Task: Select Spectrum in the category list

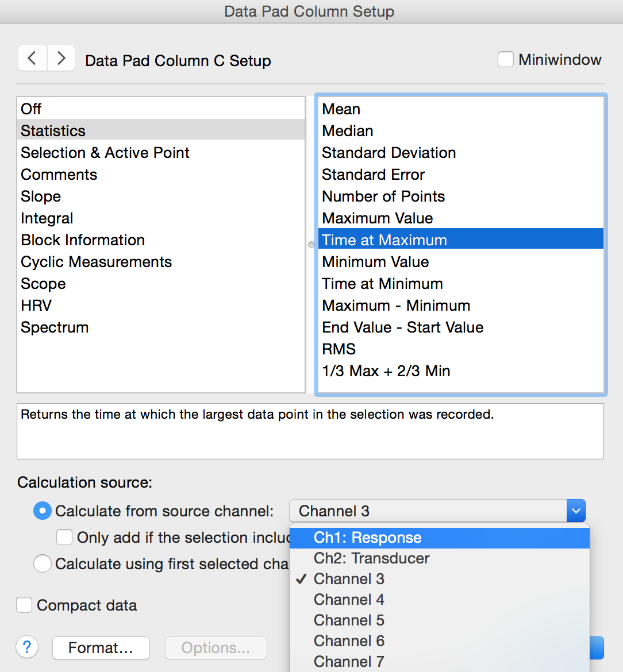Action: pyautogui.click(x=55, y=327)
